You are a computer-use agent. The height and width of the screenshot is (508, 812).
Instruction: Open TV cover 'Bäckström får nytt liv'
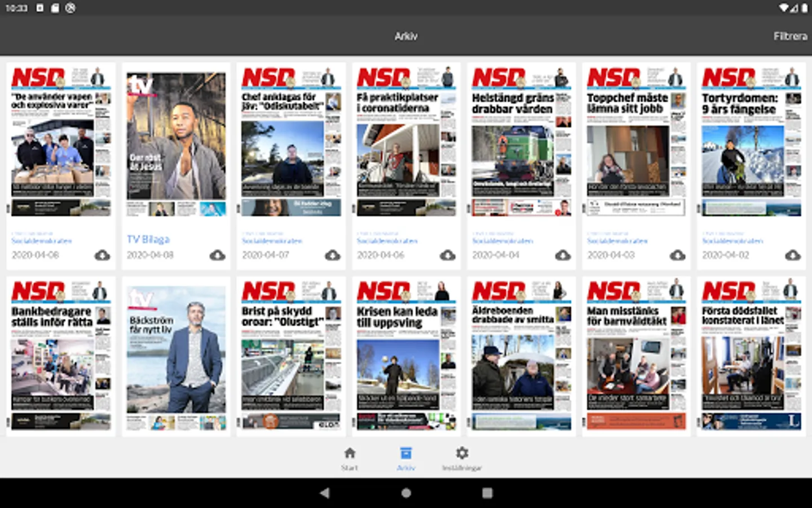[x=176, y=358]
